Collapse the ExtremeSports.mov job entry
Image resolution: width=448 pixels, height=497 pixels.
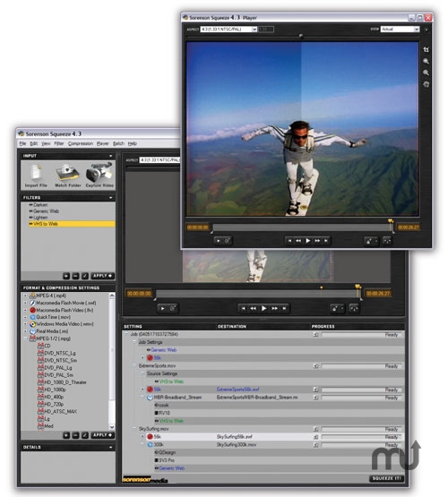[x=134, y=365]
